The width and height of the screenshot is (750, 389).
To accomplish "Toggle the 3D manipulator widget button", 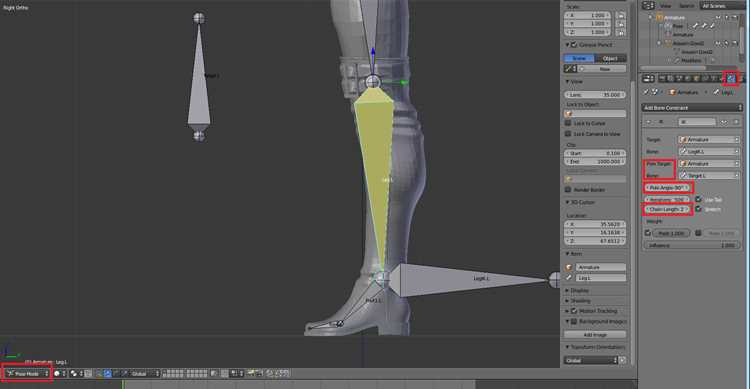I will (x=99, y=374).
